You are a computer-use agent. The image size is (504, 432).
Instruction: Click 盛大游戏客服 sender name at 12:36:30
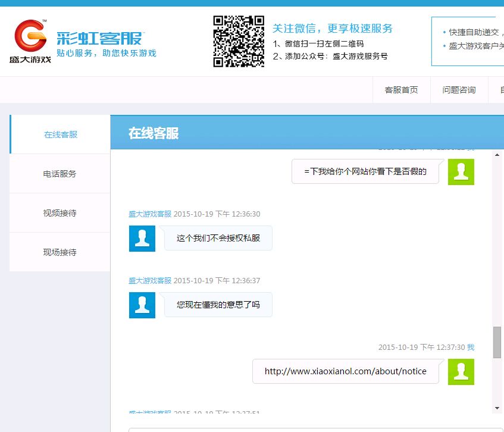click(x=150, y=214)
